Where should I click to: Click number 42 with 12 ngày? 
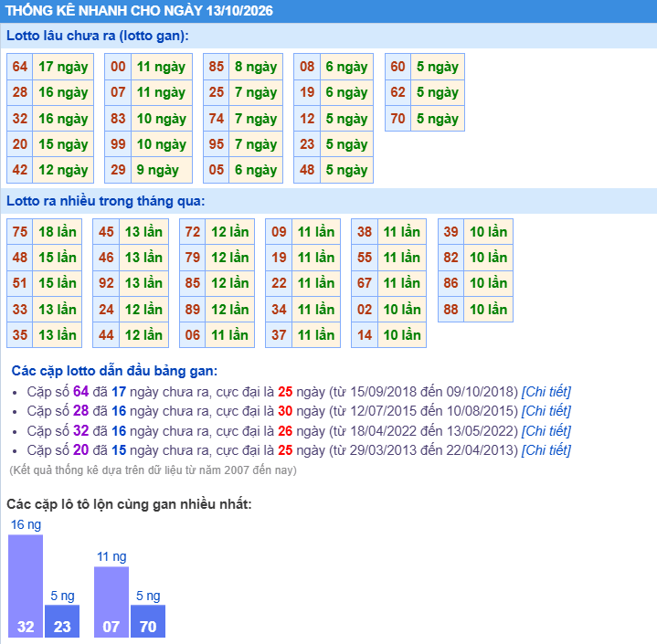click(20, 170)
